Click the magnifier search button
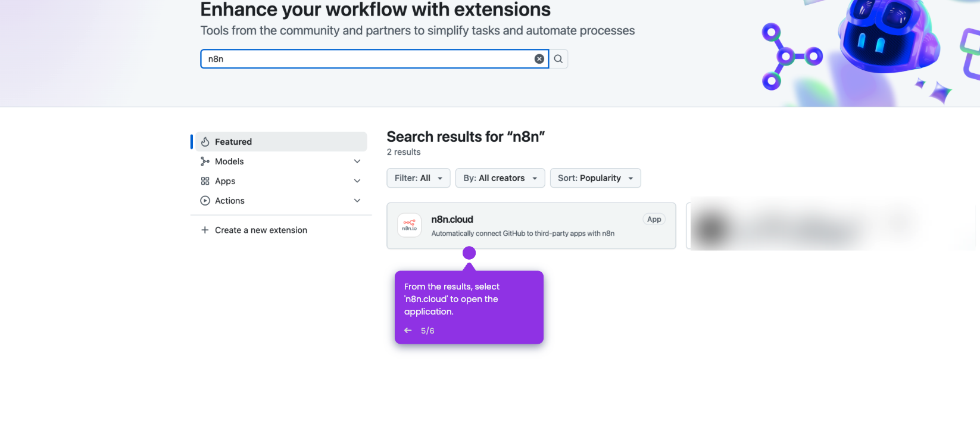This screenshot has height=445, width=980. tap(558, 59)
